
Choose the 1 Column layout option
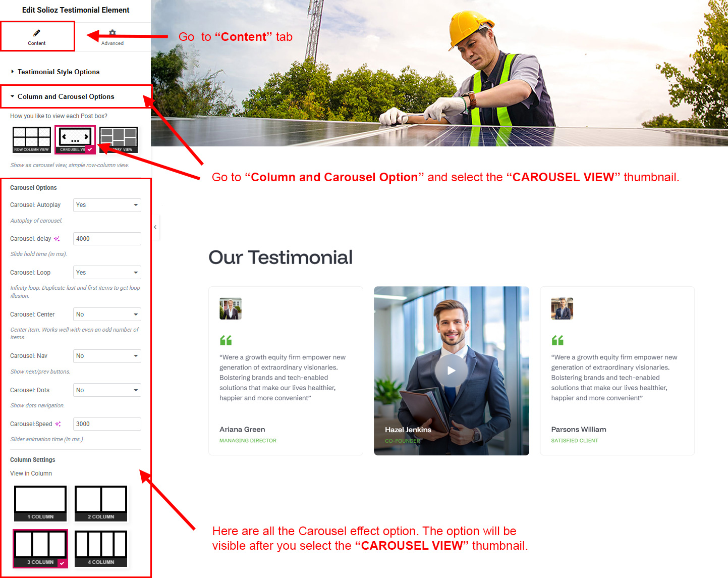pyautogui.click(x=40, y=503)
